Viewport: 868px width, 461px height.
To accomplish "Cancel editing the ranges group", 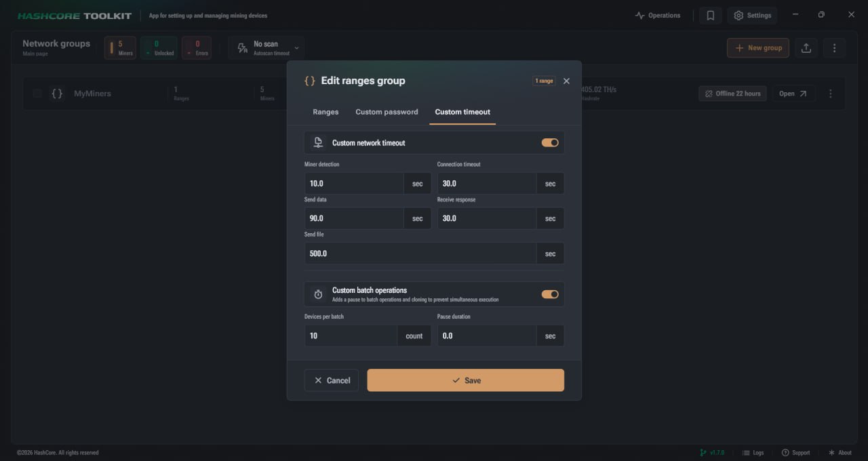I will (x=332, y=380).
